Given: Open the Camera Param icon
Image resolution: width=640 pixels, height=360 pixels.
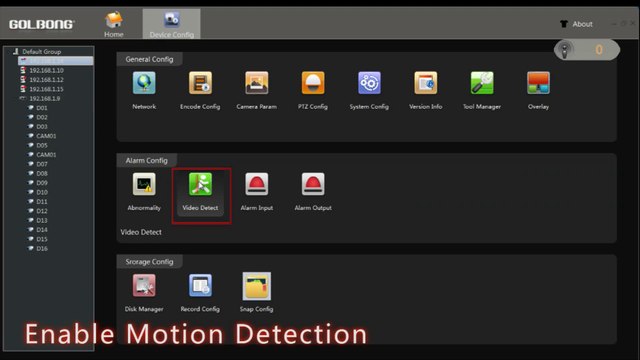Looking at the screenshot, I should click(256, 83).
